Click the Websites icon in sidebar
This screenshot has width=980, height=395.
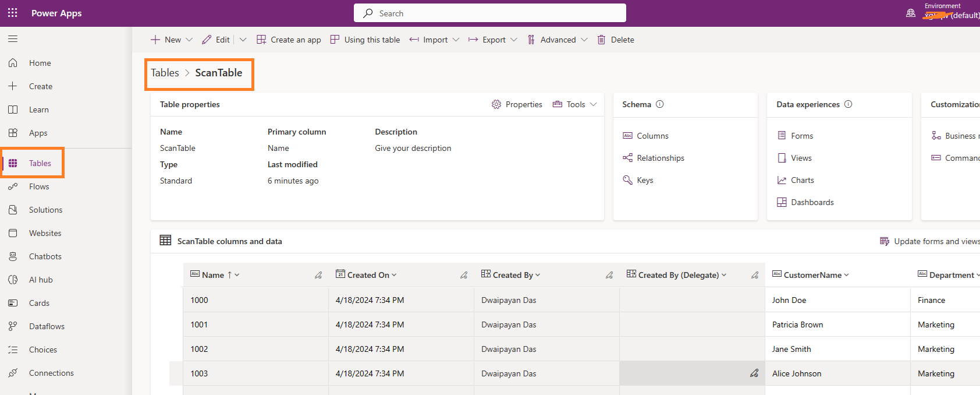13,233
